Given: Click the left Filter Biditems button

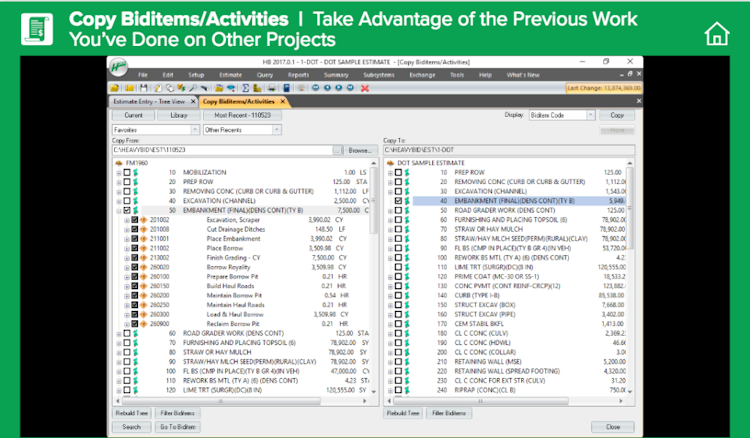Looking at the screenshot, I should coord(177,413).
